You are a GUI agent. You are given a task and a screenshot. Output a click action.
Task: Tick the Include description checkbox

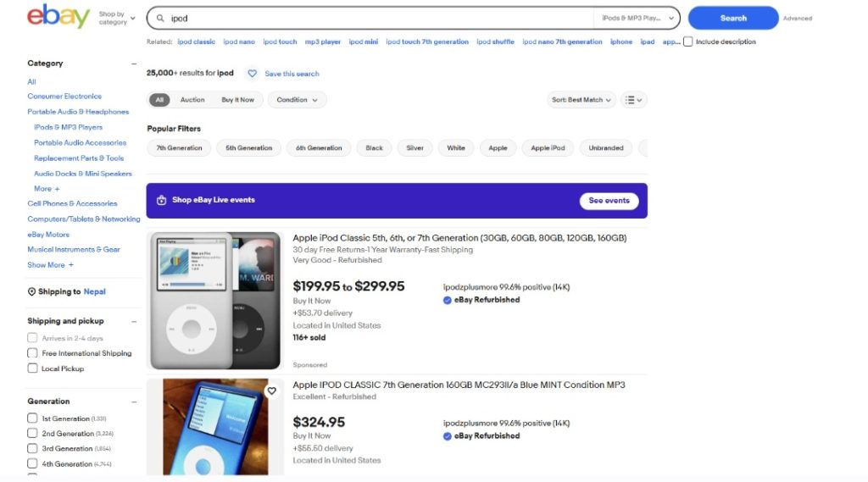[688, 42]
